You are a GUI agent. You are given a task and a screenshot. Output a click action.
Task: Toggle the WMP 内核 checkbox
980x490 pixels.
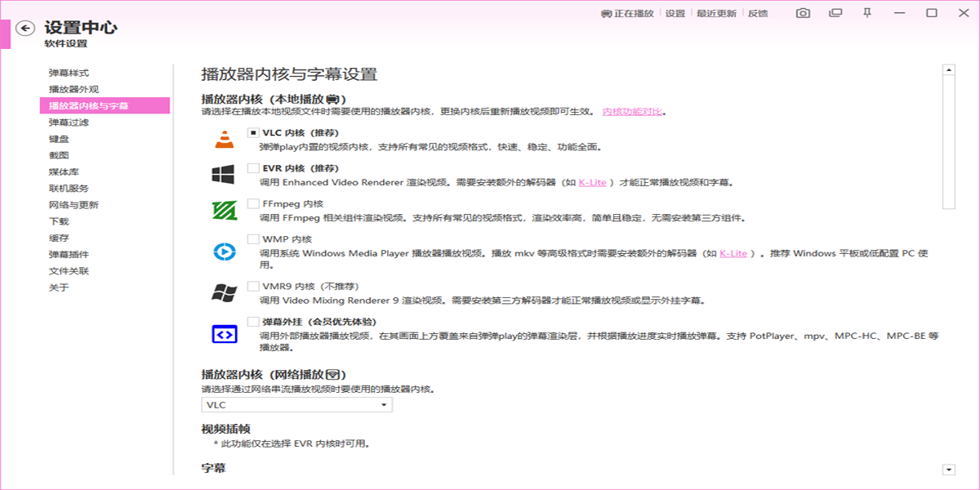(253, 239)
